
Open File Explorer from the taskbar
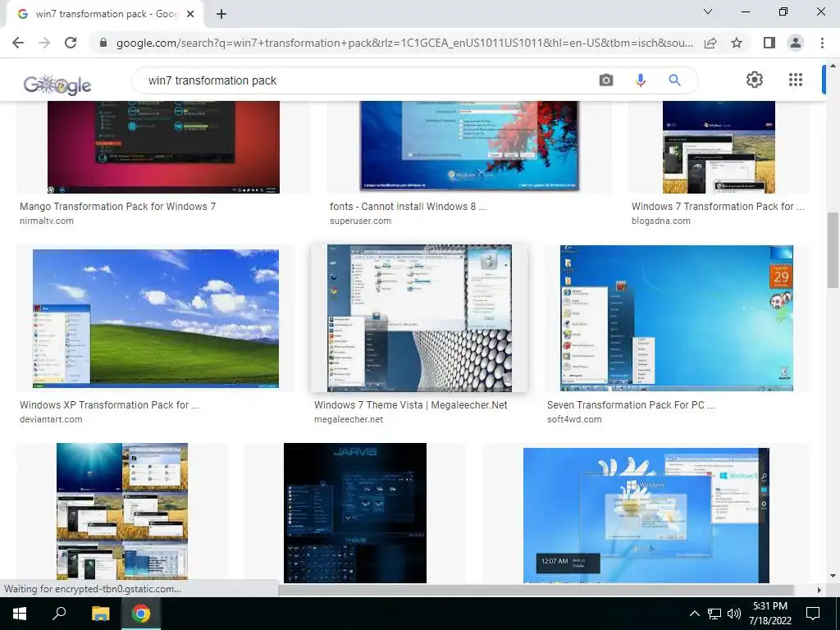[x=100, y=614]
